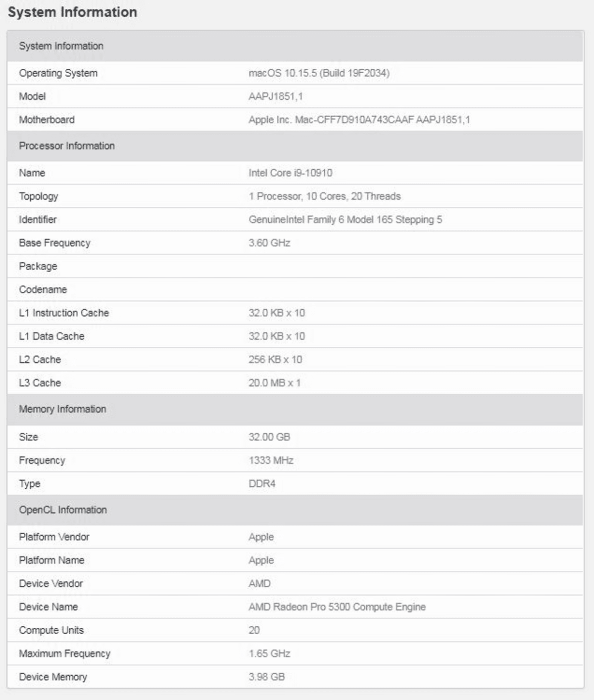
Task: Click the Topology cores and threads value
Action: tap(325, 196)
